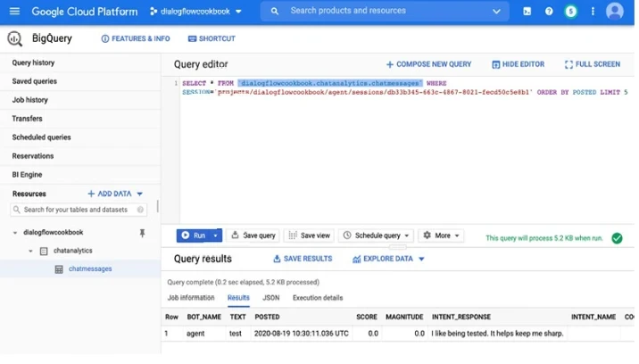This screenshot has width=639, height=364.
Task: Click COMPOSE NEW QUERY
Action: (x=428, y=64)
